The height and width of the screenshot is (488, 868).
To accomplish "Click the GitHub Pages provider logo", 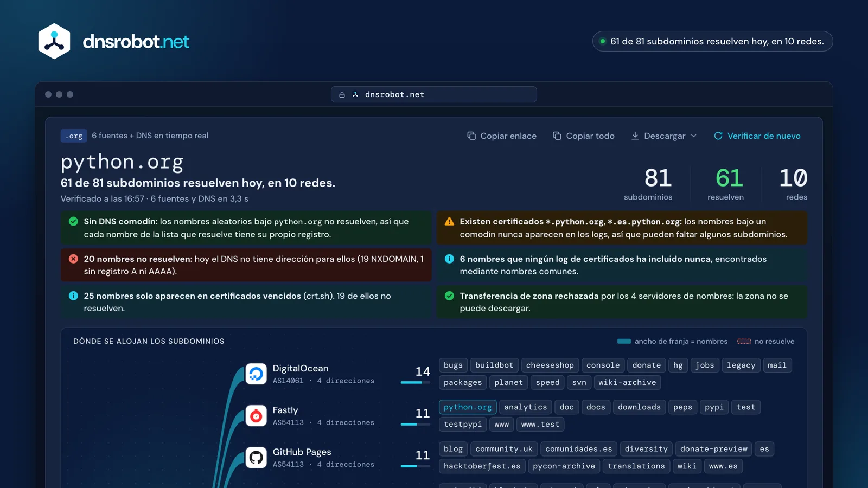I will coord(256,458).
